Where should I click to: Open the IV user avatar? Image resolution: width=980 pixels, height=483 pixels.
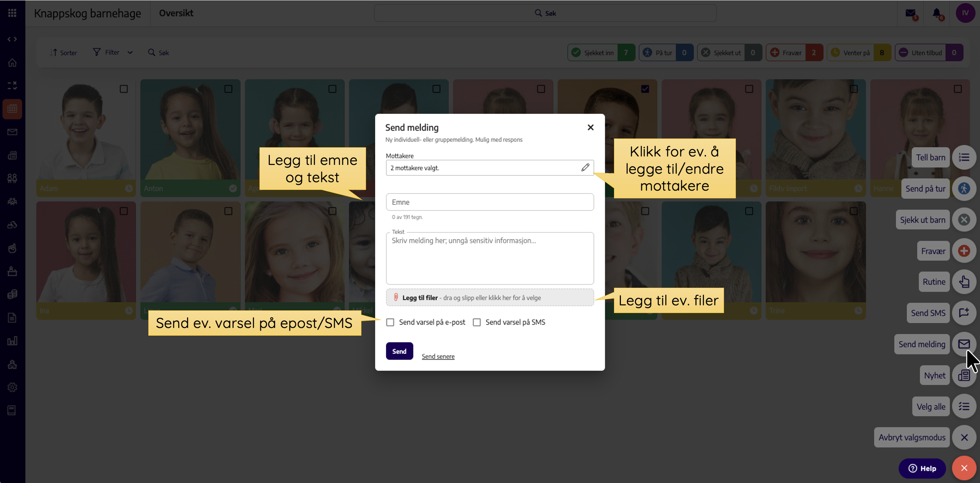(x=965, y=13)
